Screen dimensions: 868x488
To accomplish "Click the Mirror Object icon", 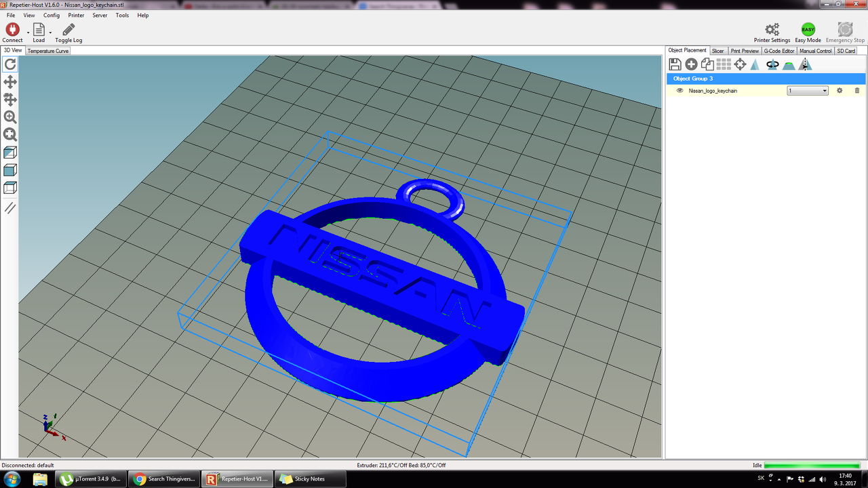I will 805,64.
